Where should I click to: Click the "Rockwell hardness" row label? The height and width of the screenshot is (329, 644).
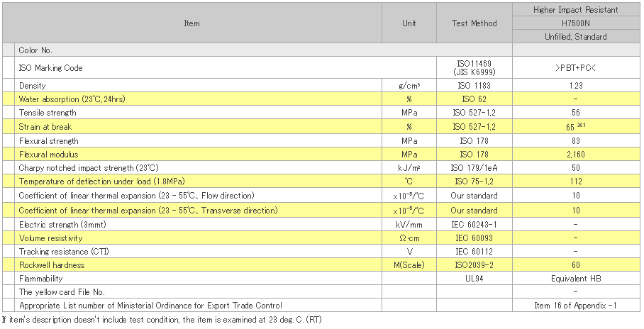[x=52, y=265]
